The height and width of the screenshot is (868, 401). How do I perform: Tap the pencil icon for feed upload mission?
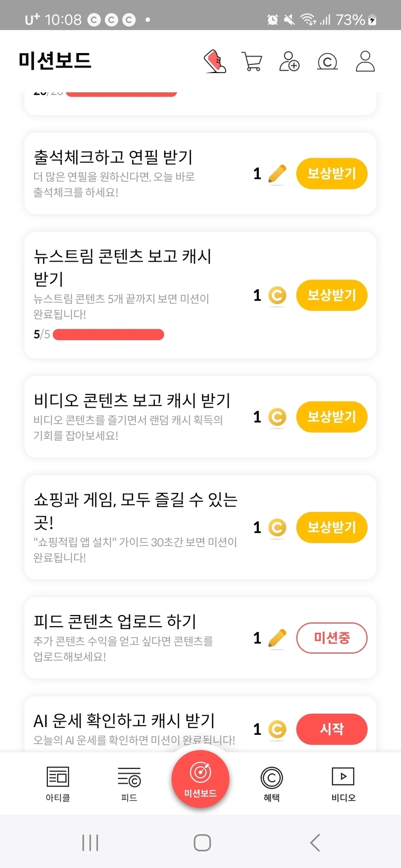tap(277, 638)
